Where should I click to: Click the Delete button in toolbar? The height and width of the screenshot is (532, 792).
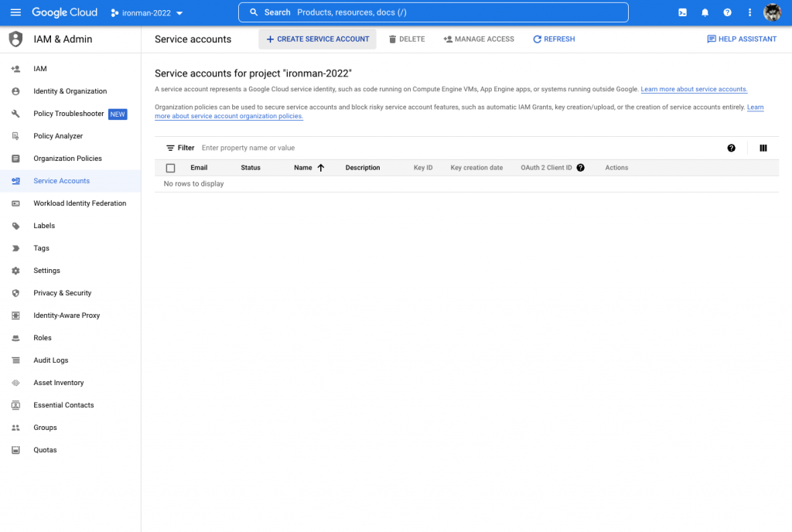[x=407, y=39]
